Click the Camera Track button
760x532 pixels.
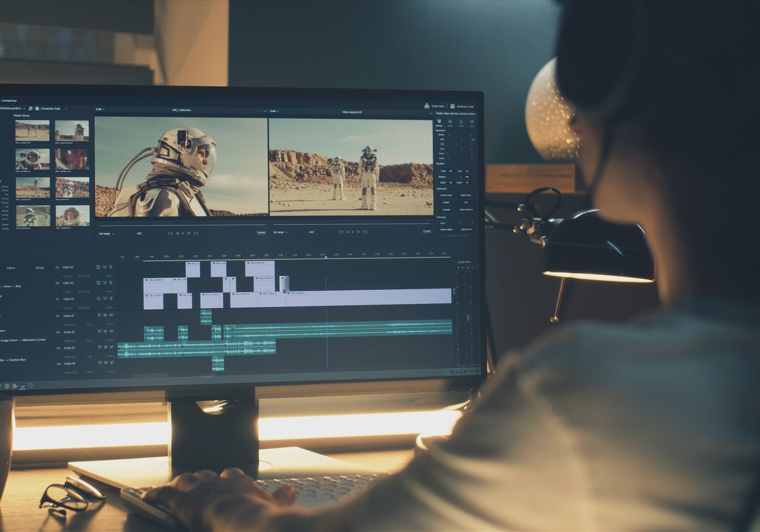click(446, 195)
